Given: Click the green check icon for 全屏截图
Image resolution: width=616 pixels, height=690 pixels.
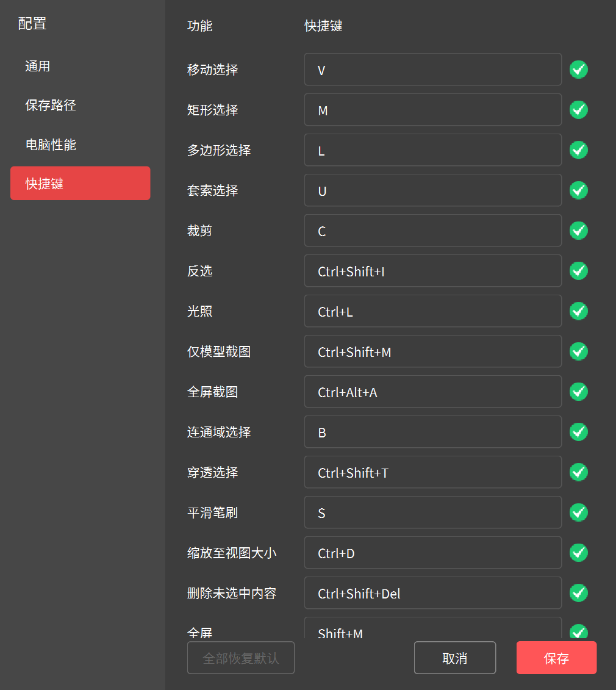Looking at the screenshot, I should click(578, 392).
